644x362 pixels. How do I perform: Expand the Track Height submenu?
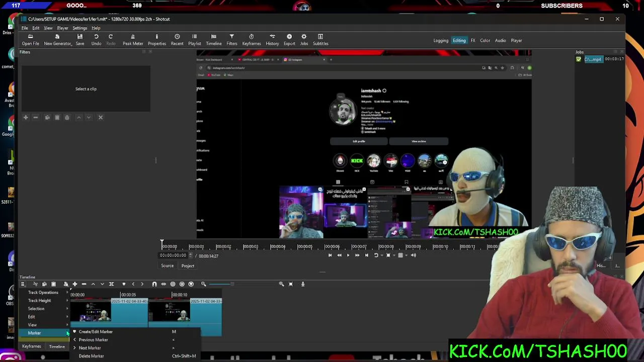coord(44,301)
